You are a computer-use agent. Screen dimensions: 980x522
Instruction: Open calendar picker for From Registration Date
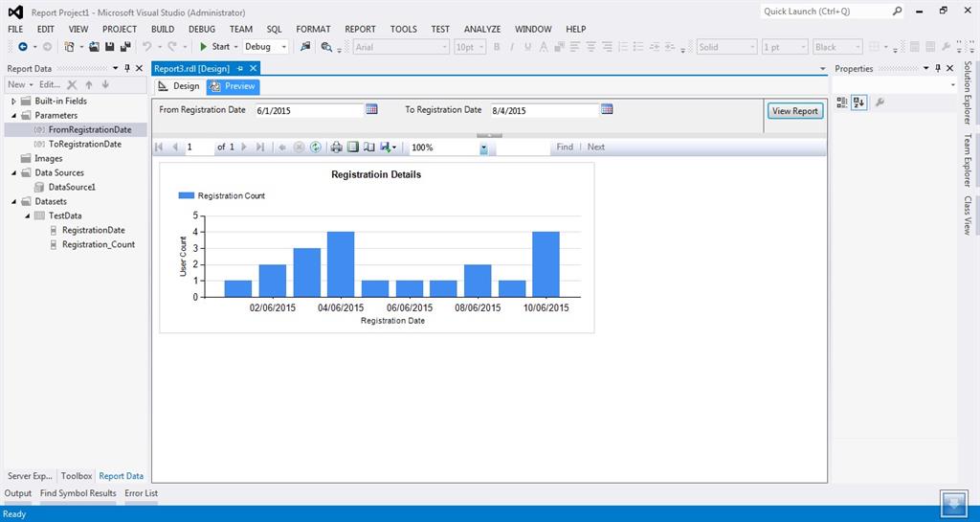pos(371,110)
